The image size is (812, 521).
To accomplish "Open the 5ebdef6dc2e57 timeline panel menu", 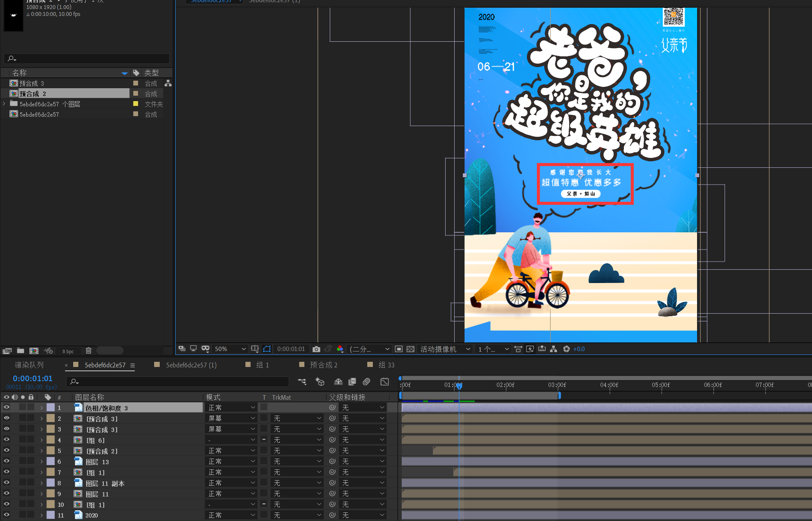I will point(133,365).
